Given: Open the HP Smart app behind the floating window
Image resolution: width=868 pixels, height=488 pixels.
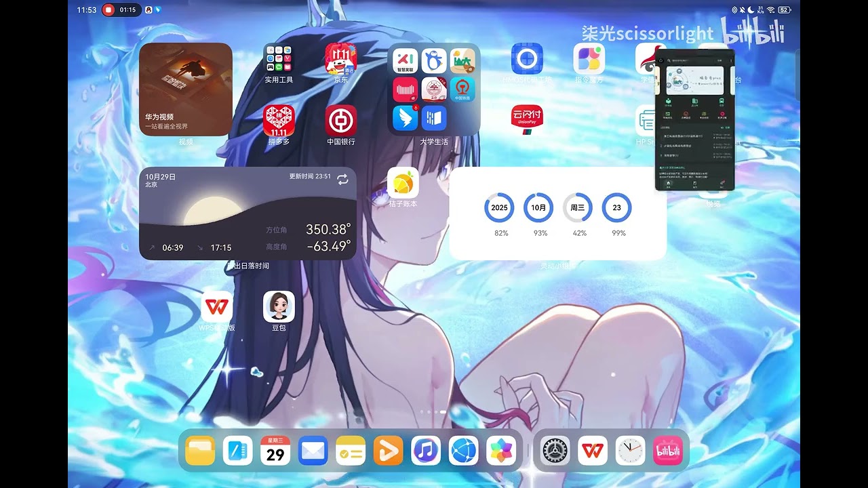Looking at the screenshot, I should coord(645,122).
